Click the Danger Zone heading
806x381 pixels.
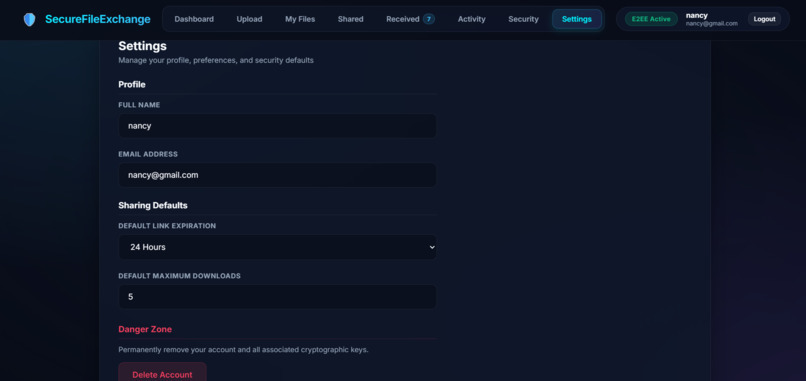coord(145,329)
